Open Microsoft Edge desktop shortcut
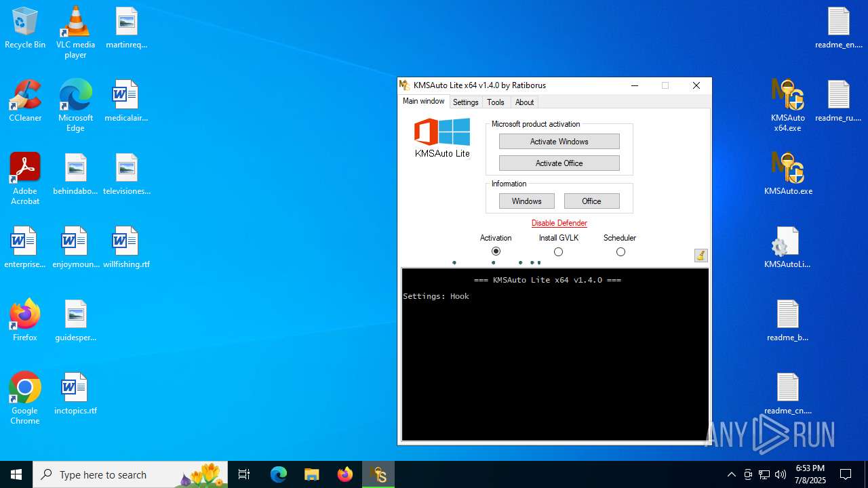868x488 pixels. pyautogui.click(x=75, y=106)
